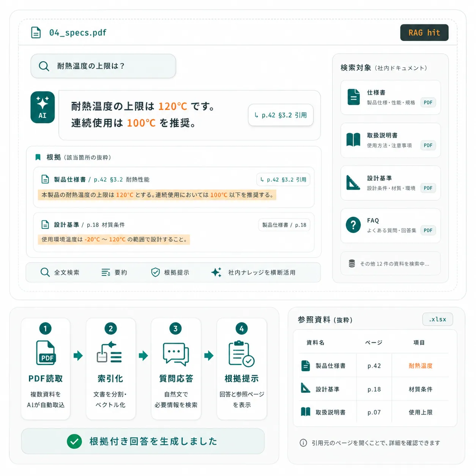476x476 pixels.
Task: Open the p.42 §3.2 引用 chip on the 製品仕様書 excerpt
Action: pyautogui.click(x=283, y=180)
